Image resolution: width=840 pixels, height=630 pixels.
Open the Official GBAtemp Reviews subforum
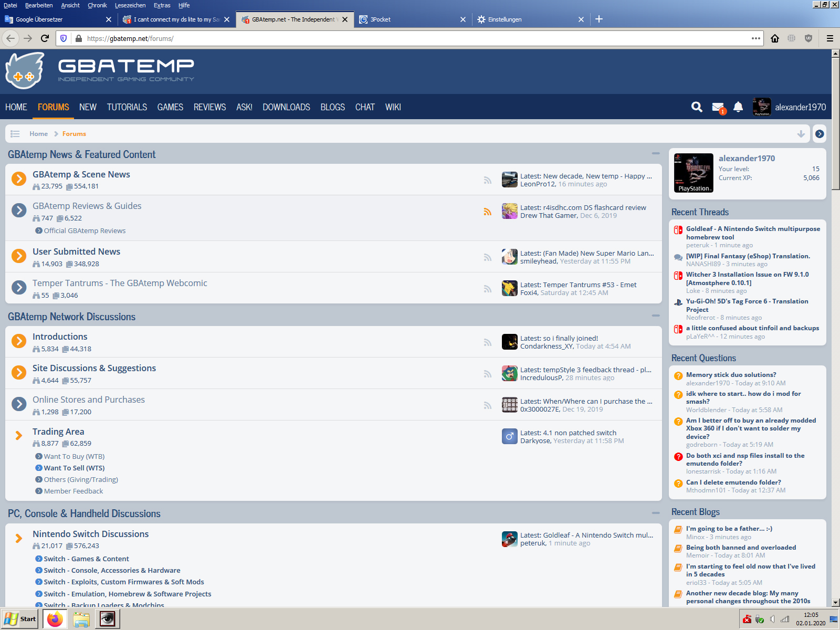click(85, 230)
